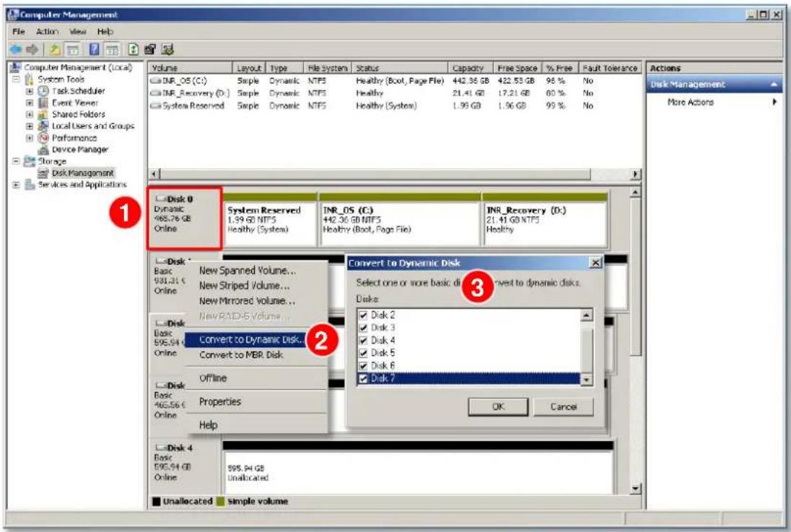Uncheck the Disk 5 checkbox

[363, 353]
